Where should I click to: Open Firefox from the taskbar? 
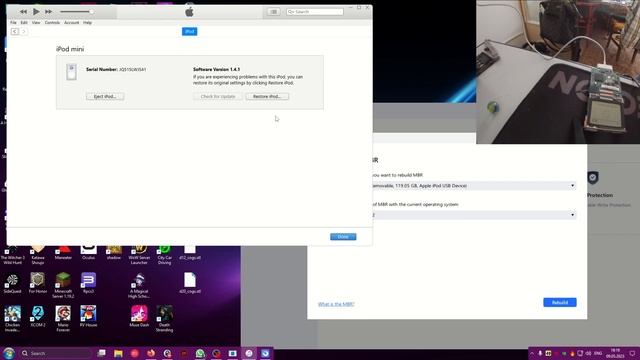[x=151, y=353]
